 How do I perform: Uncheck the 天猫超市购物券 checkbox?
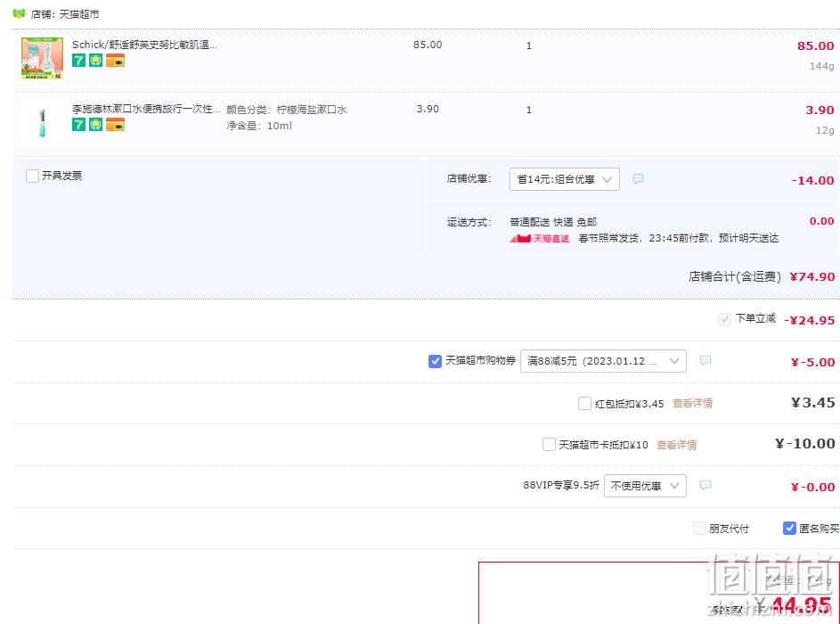tap(435, 361)
